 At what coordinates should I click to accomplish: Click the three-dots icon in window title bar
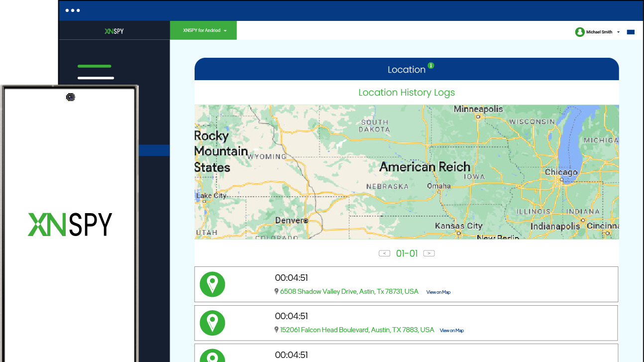(73, 10)
